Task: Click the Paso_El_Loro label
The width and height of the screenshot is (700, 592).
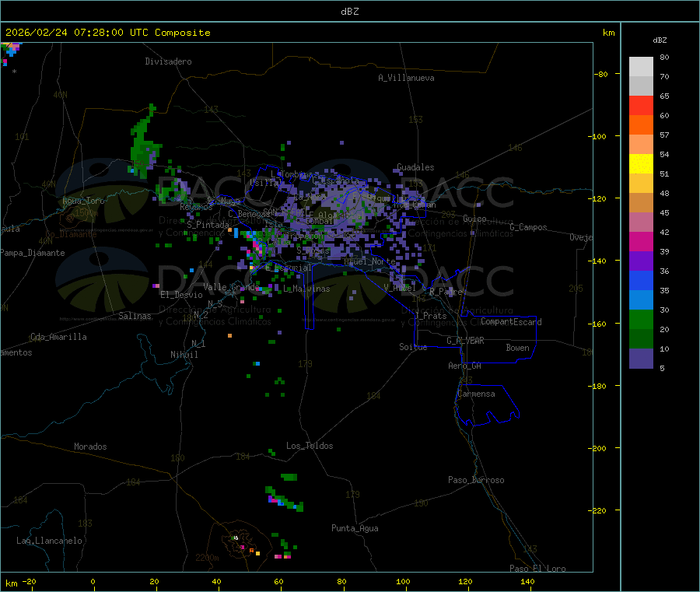Action: (537, 569)
